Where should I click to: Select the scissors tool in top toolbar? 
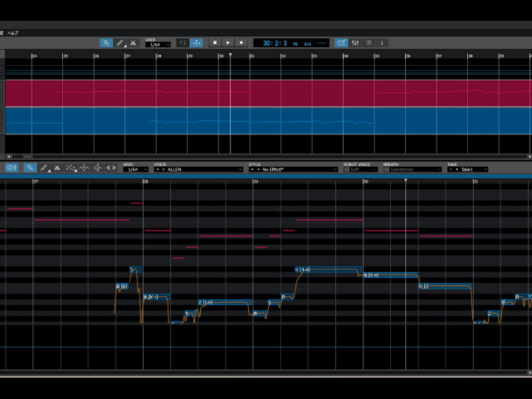[x=133, y=43]
